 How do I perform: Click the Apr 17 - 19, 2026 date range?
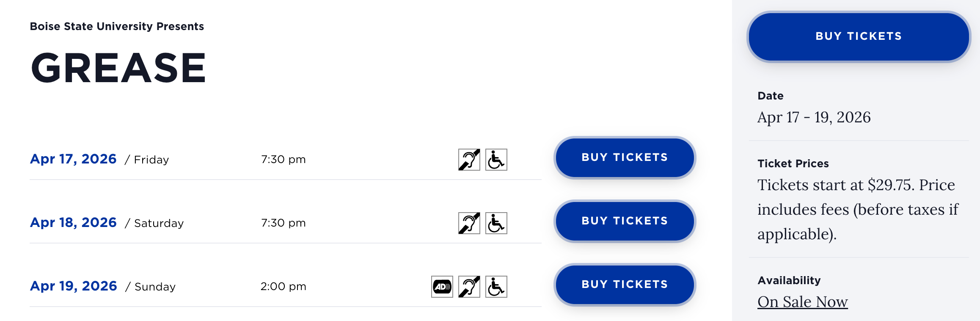pos(814,117)
